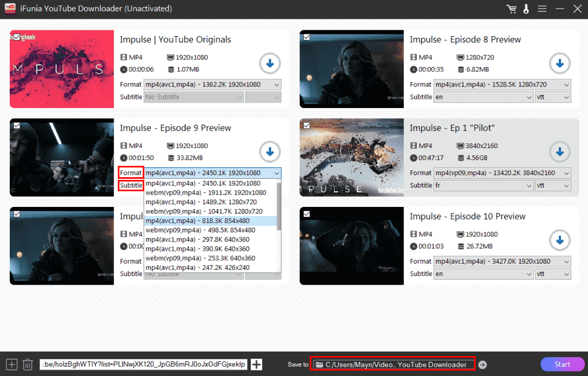Click the shopping cart purchase icon
The width and height of the screenshot is (588, 376).
[x=511, y=9]
